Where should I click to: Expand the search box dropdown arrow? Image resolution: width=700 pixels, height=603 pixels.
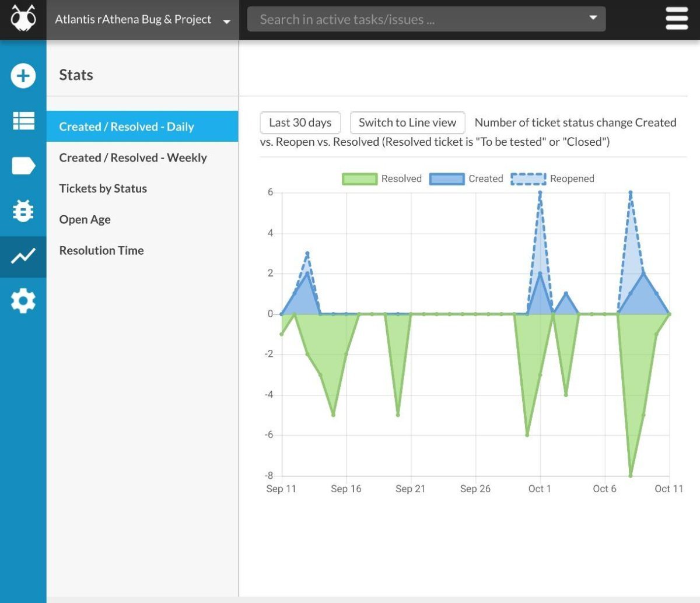click(593, 18)
